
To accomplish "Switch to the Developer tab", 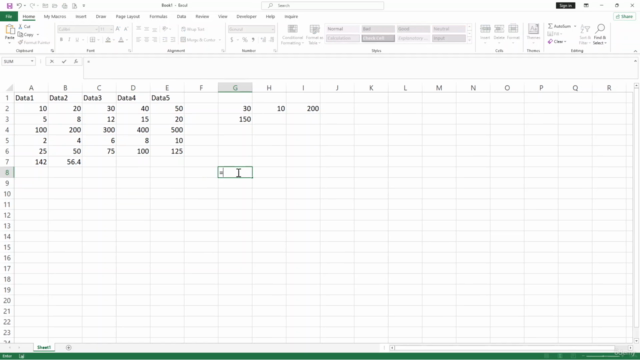I will [x=246, y=17].
